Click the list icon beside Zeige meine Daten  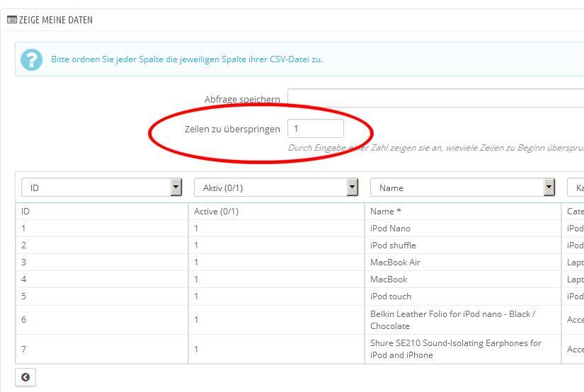(12, 20)
